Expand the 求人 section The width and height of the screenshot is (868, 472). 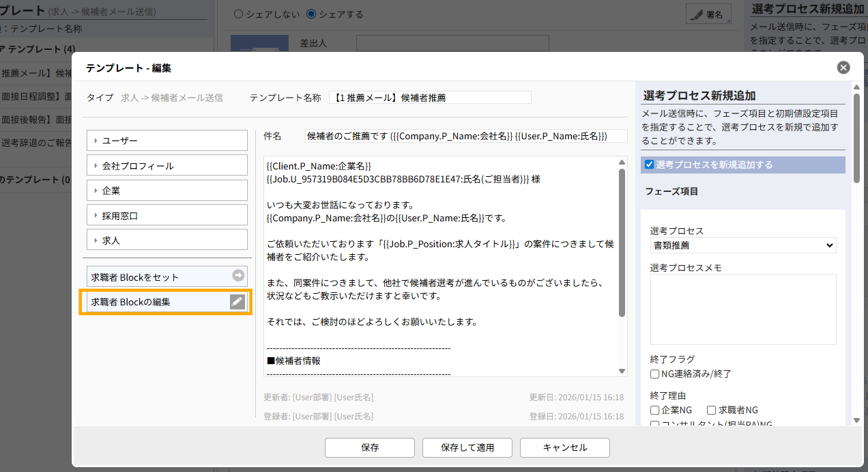(167, 240)
